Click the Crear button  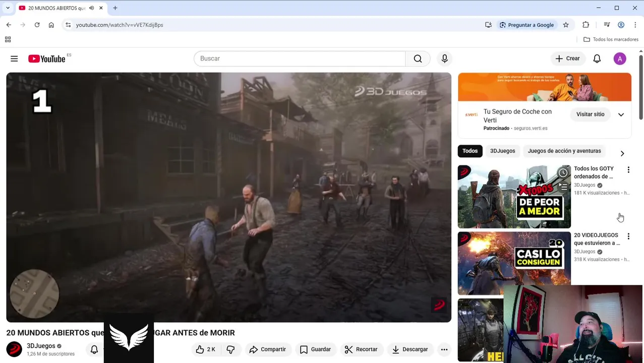point(567,58)
